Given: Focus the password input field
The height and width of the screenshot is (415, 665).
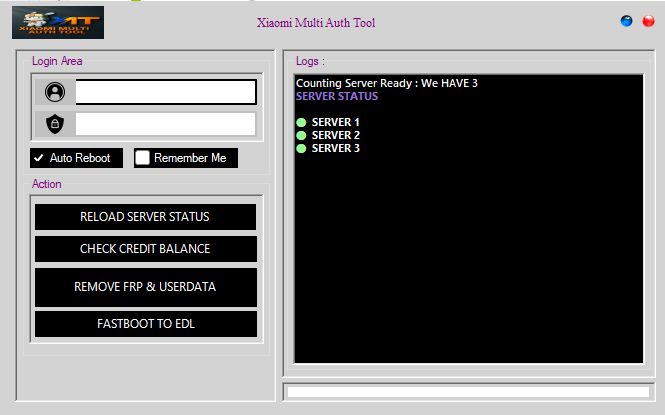Looking at the screenshot, I should [165, 124].
